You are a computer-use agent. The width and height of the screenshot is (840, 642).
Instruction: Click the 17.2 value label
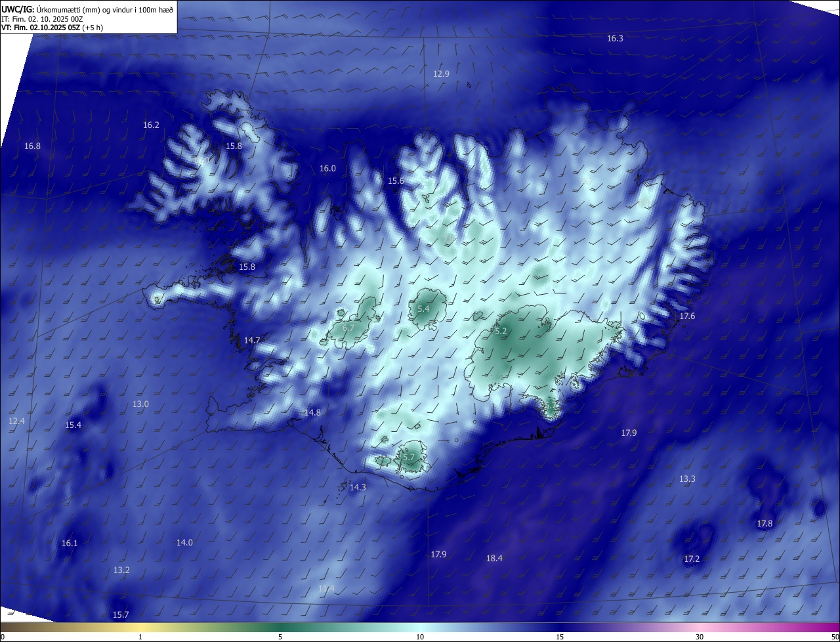pos(692,559)
